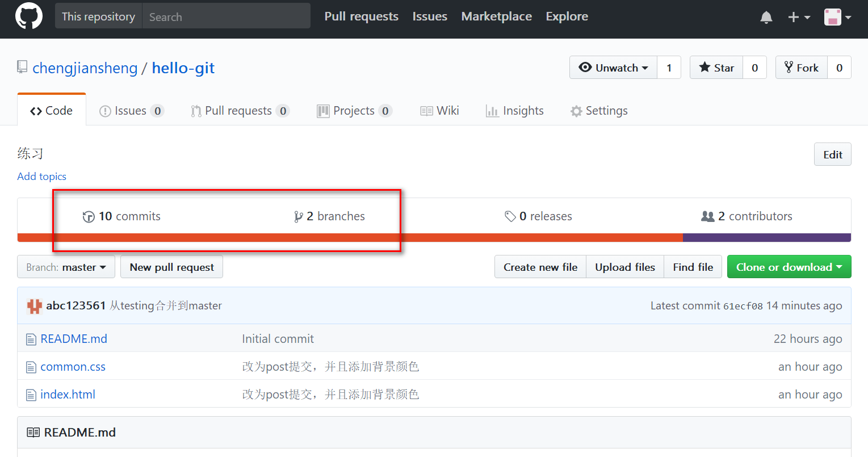Edit the repository description

tap(833, 154)
